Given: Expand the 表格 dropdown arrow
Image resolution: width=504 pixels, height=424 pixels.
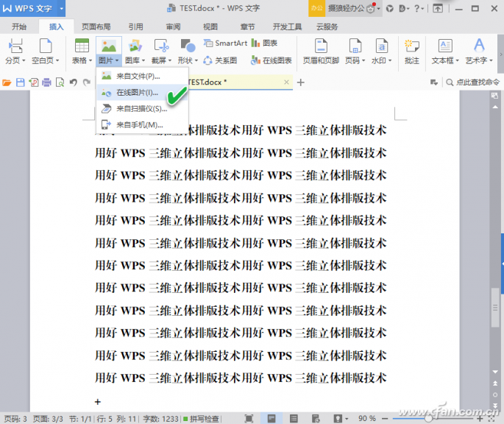Looking at the screenshot, I should click(x=90, y=60).
